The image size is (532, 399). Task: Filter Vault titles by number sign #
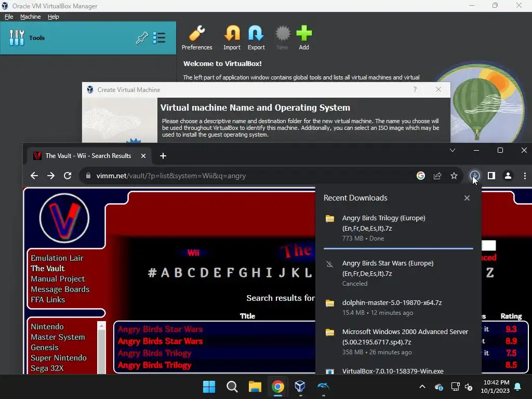pos(152,272)
